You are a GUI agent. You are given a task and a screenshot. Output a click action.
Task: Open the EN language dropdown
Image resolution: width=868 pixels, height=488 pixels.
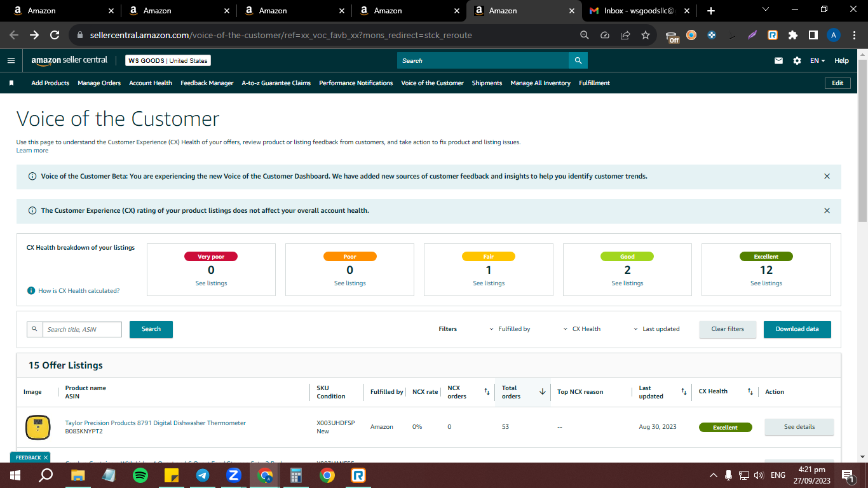click(817, 60)
